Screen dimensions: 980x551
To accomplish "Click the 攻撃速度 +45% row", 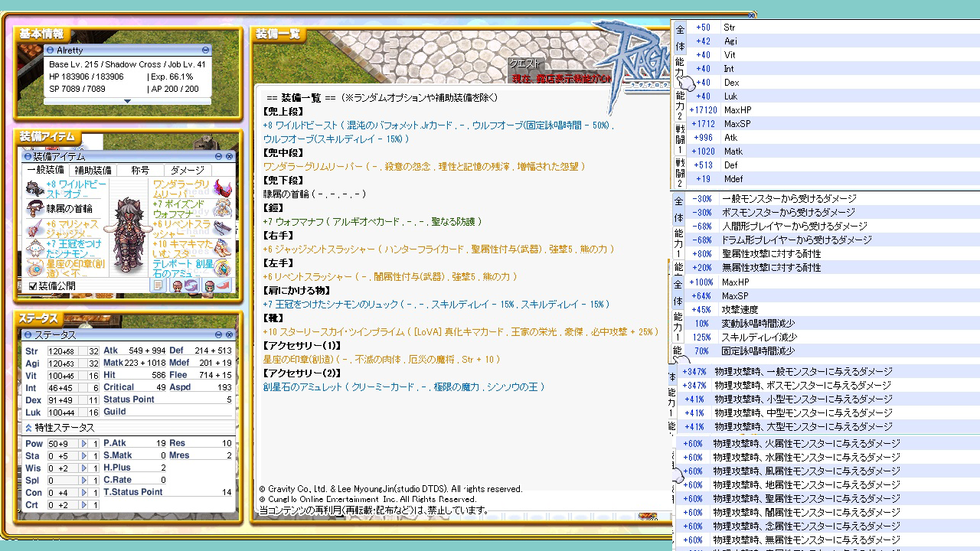I will click(833, 310).
